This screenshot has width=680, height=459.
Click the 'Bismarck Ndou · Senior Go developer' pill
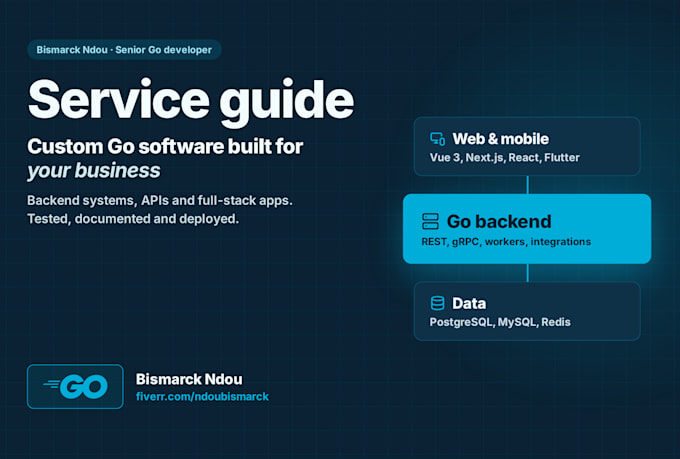124,50
